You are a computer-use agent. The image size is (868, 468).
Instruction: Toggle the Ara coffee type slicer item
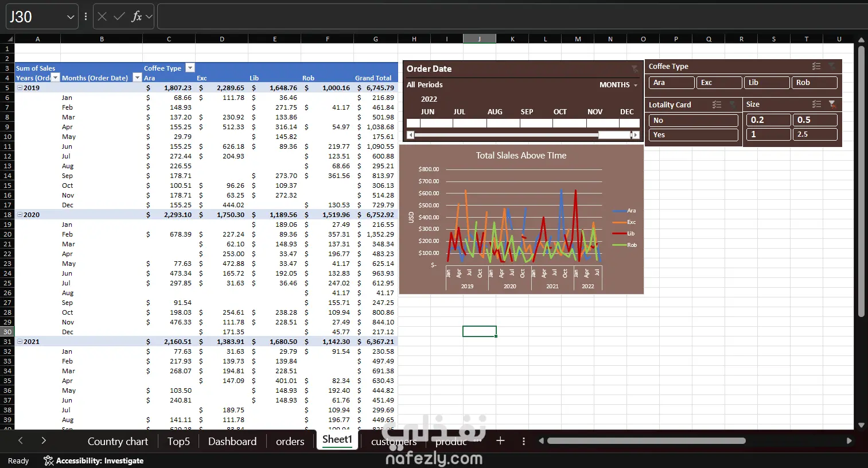click(x=671, y=83)
